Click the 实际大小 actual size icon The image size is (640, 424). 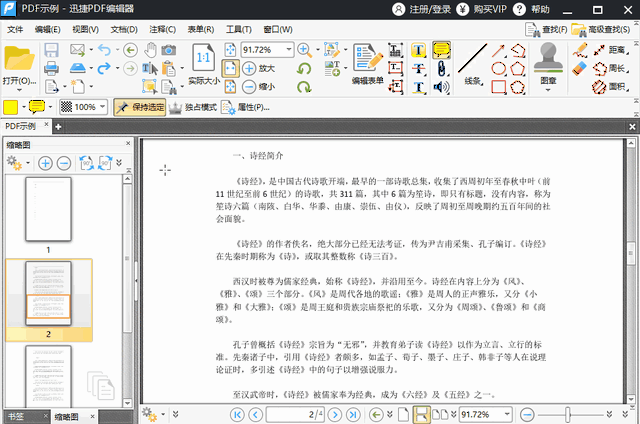[203, 64]
